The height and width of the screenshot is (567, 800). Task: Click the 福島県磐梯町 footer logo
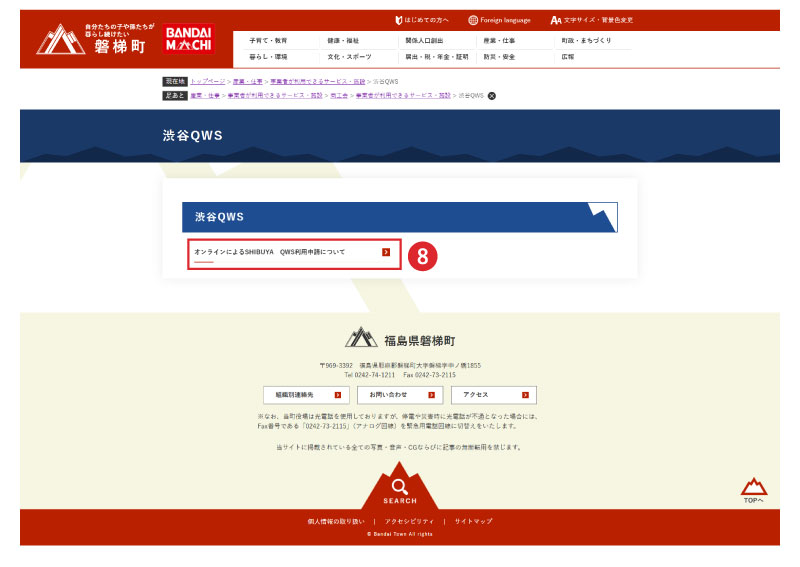tap(399, 338)
